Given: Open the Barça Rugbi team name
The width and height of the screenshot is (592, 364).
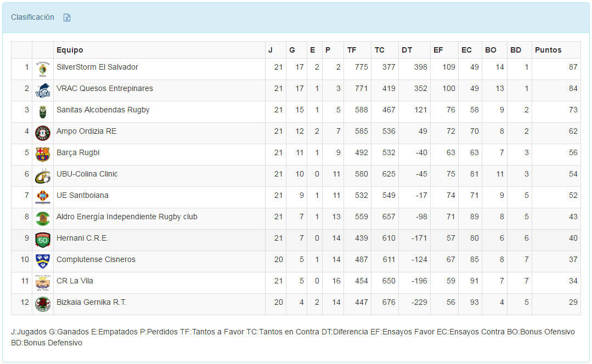Looking at the screenshot, I should (78, 152).
